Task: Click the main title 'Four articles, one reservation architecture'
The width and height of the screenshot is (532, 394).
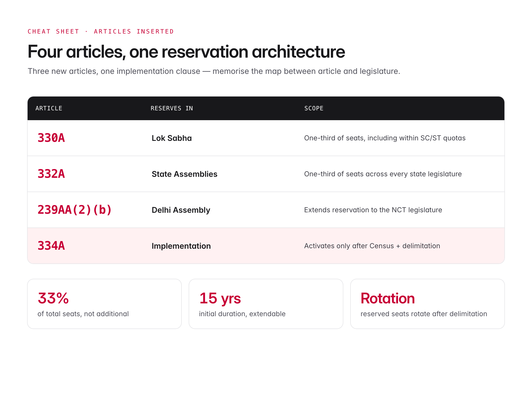Action: 186,52
